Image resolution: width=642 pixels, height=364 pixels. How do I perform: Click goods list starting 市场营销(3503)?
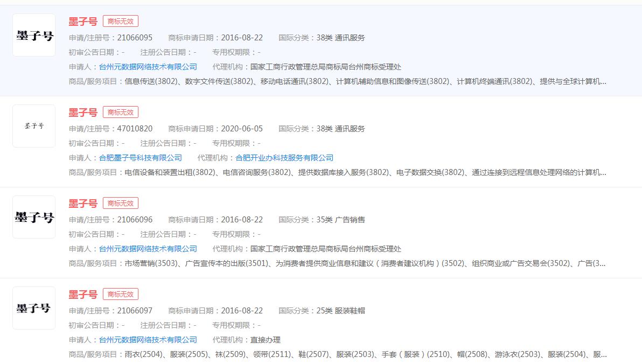365,263
